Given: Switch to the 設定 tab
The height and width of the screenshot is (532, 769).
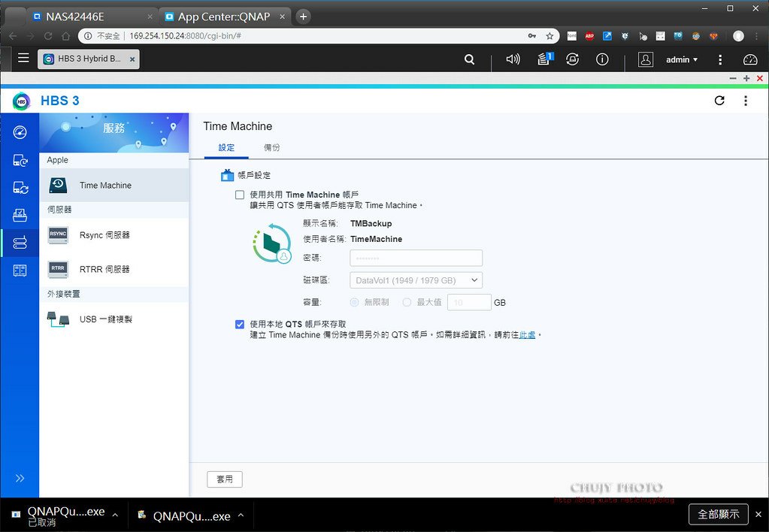Looking at the screenshot, I should tap(226, 147).
